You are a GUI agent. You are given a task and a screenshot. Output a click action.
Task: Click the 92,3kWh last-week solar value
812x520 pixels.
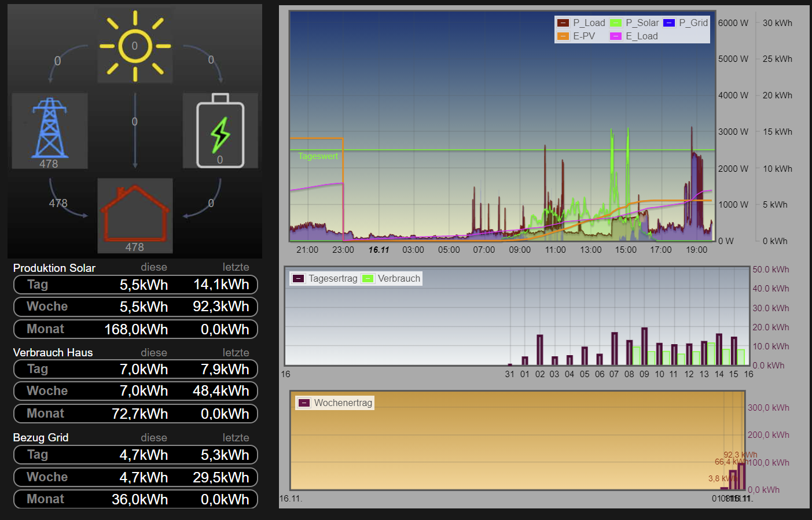(x=221, y=307)
